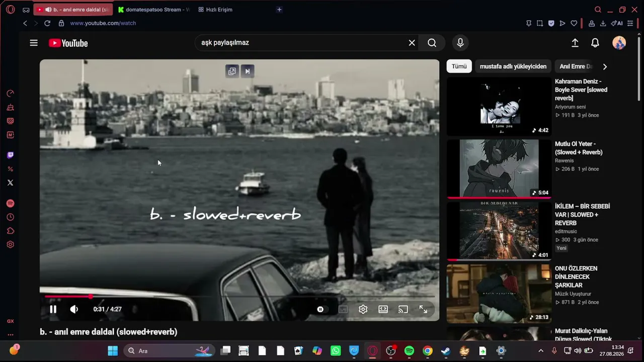
Task: Click the Murat Dalkılıç Yalan Dünya title
Action: click(584, 335)
